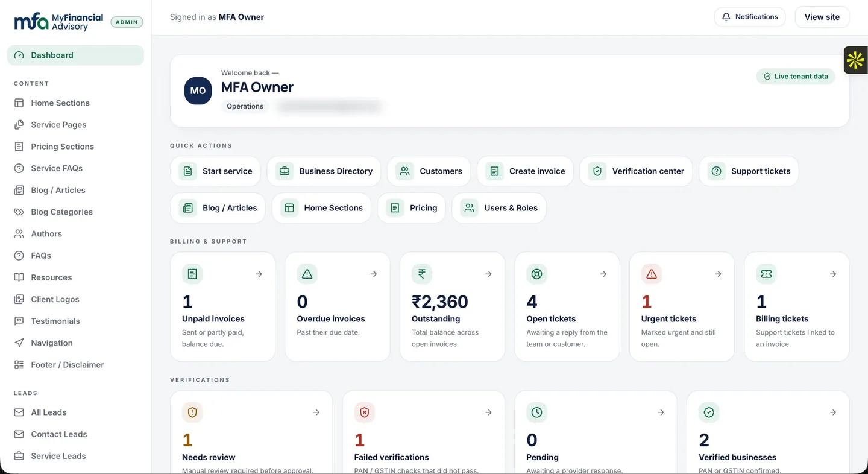
Task: Click the Live tenant data badge
Action: coord(796,77)
